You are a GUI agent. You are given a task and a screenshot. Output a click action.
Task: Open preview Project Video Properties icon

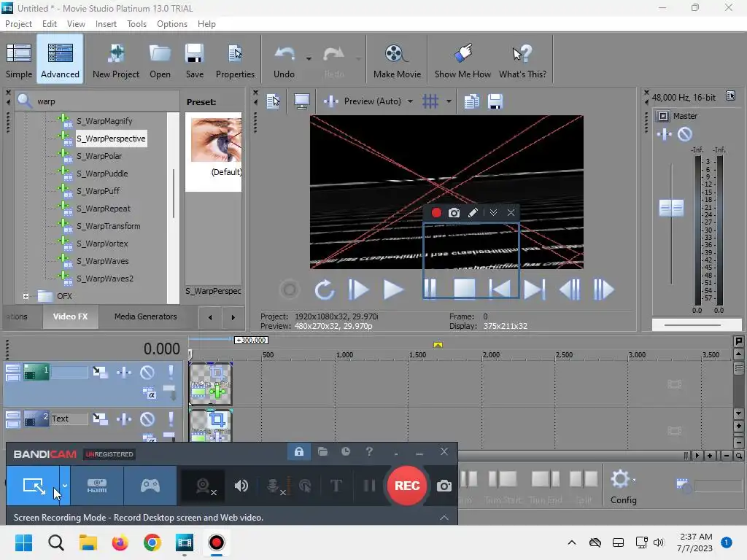pos(273,101)
